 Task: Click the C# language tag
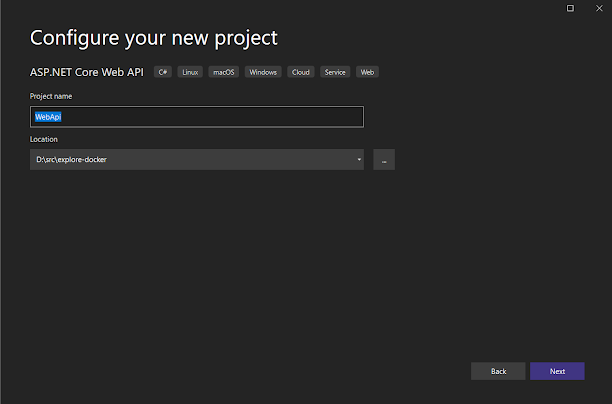point(163,72)
